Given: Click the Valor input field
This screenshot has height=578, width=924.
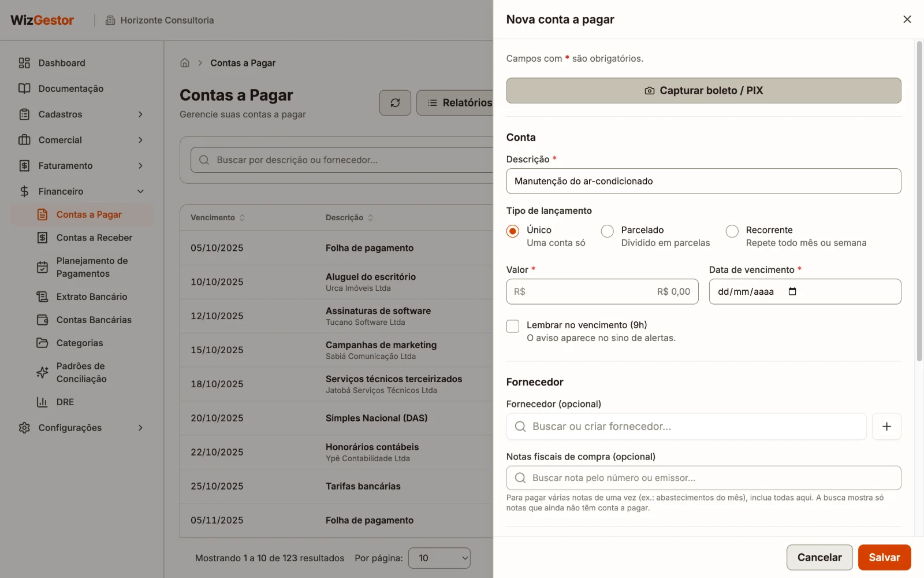Looking at the screenshot, I should (602, 292).
